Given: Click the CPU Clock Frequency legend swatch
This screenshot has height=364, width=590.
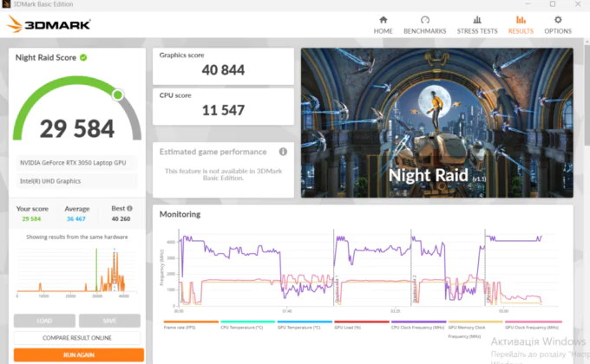Looking at the screenshot, I should click(418, 322).
